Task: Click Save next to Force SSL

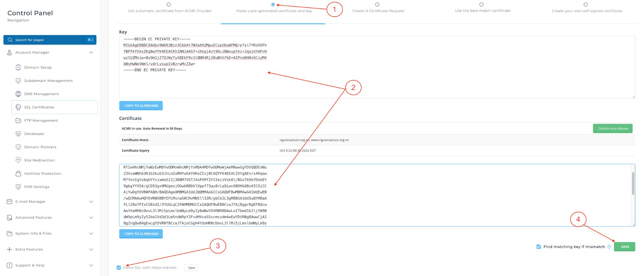Action: [192, 268]
